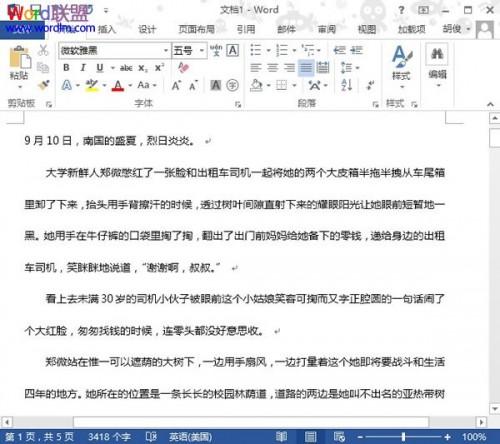Image resolution: width=500 pixels, height=444 pixels.
Task: Open the font size dropdown
Action: coord(202,51)
